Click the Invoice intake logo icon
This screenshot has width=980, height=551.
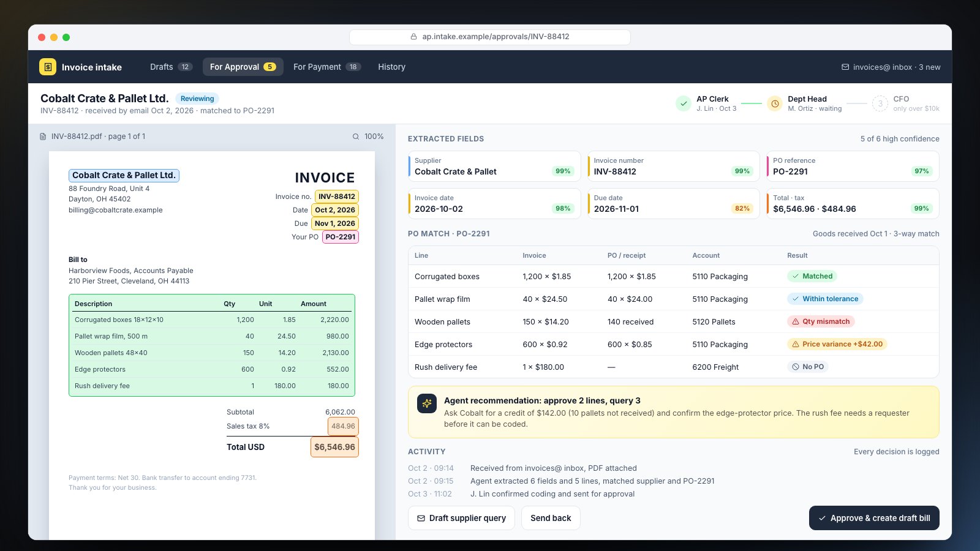click(x=48, y=67)
